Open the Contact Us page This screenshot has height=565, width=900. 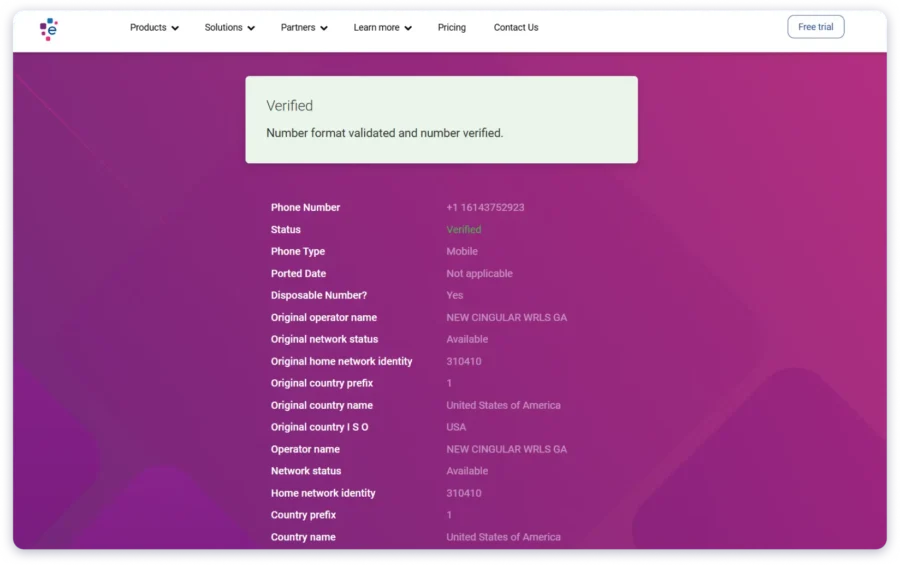point(516,28)
